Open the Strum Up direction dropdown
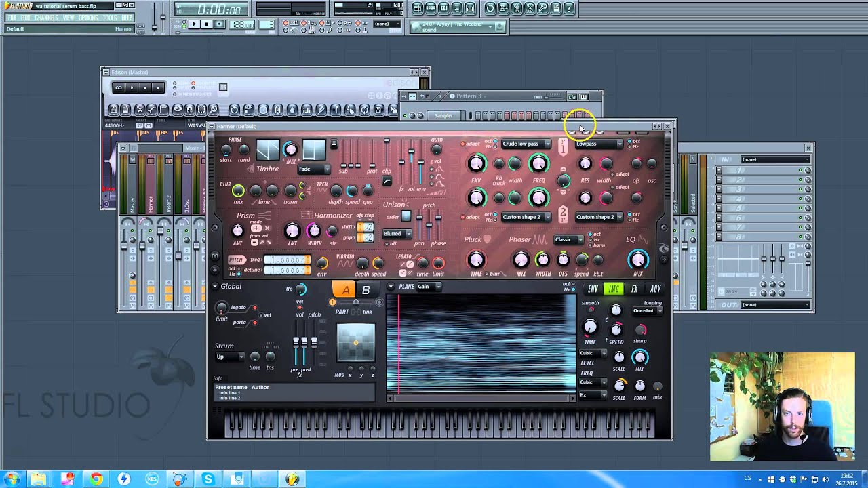 click(229, 357)
